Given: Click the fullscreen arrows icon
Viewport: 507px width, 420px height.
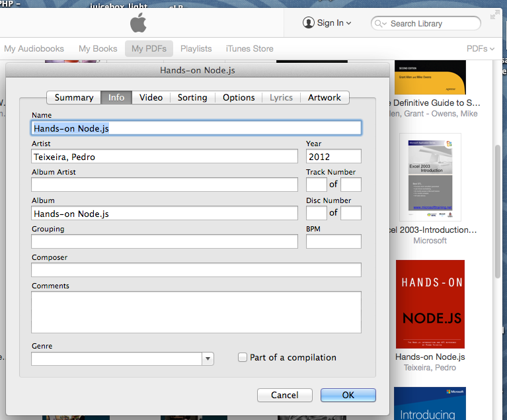Looking at the screenshot, I should [x=495, y=15].
